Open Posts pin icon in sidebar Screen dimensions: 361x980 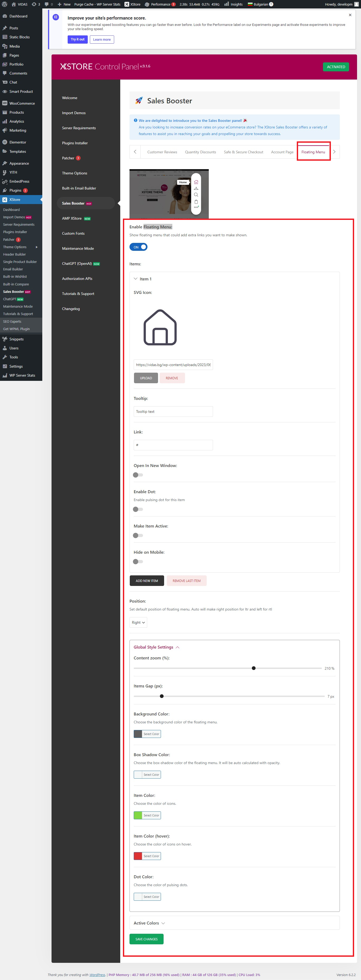coord(4,28)
